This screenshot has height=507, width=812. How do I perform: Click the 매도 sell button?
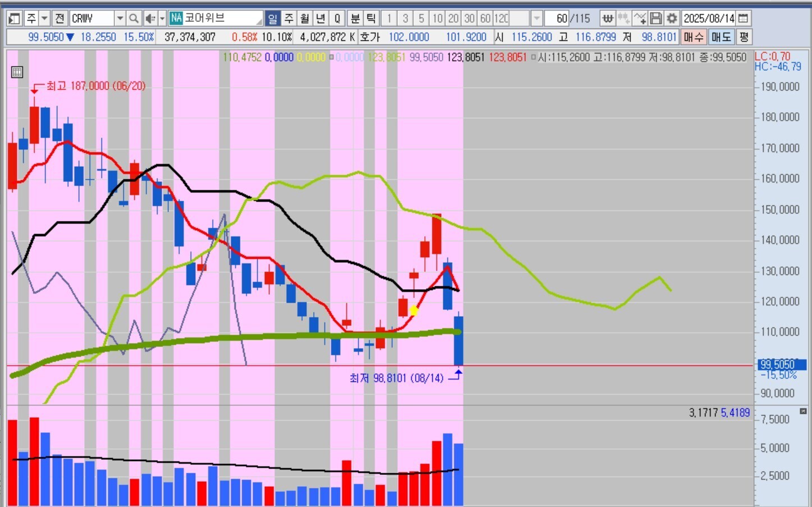click(x=722, y=37)
